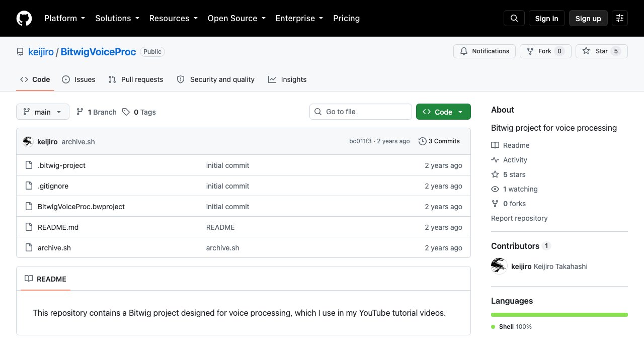Open the README.md file name
644x362 pixels.
point(58,227)
